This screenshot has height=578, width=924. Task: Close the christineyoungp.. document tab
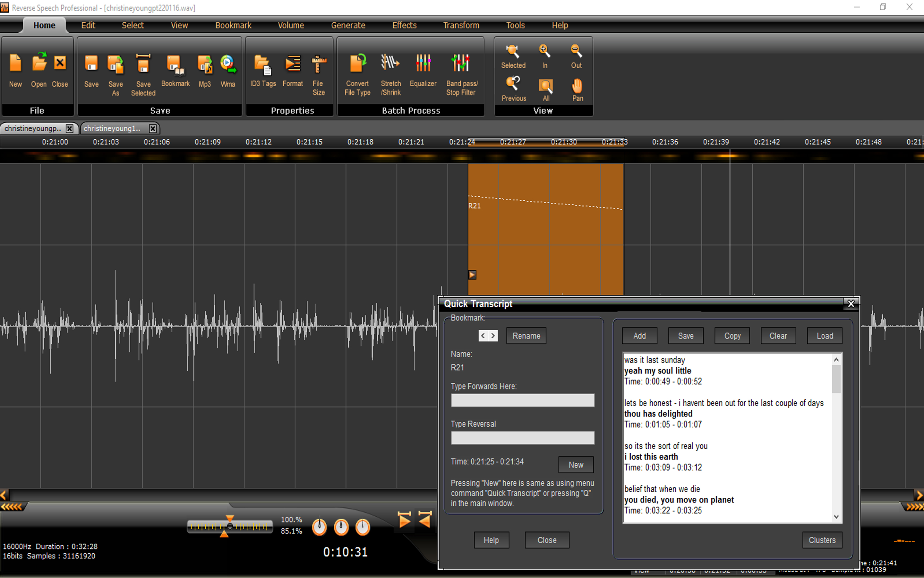click(x=70, y=128)
